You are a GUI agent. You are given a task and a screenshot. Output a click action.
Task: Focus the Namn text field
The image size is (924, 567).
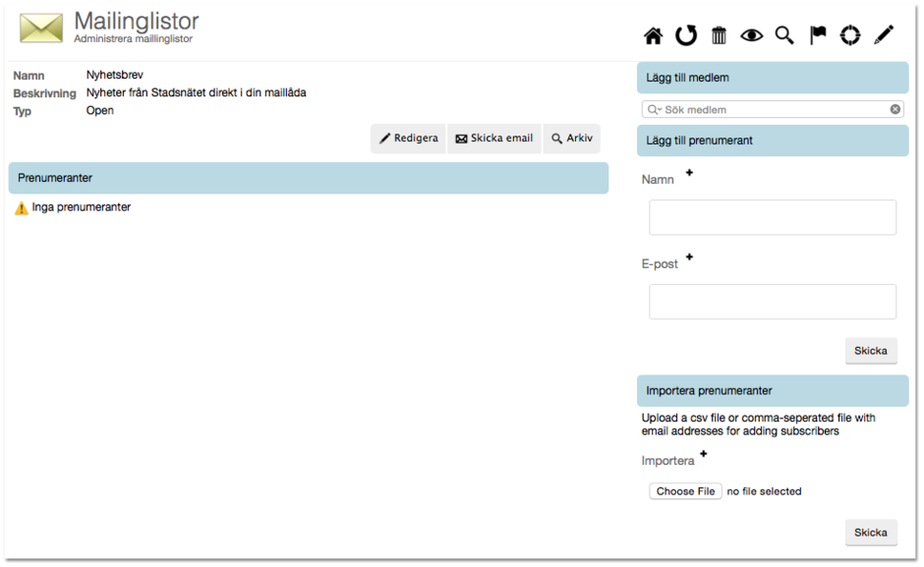[x=773, y=217]
